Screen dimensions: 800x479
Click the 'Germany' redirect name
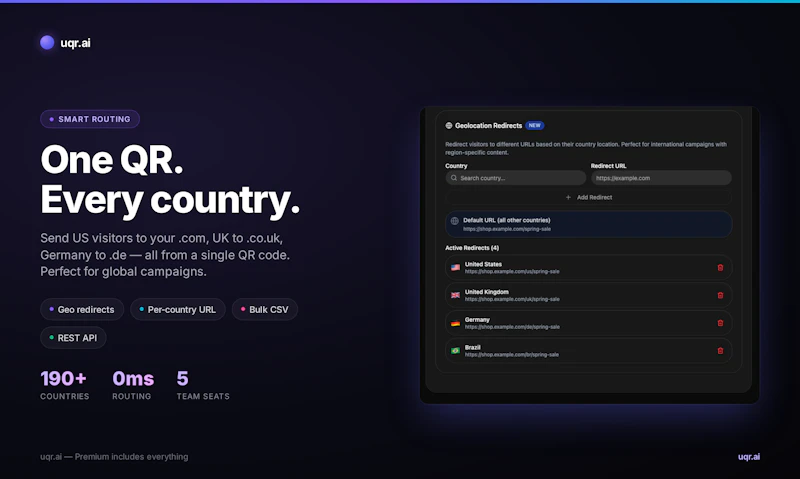477,319
